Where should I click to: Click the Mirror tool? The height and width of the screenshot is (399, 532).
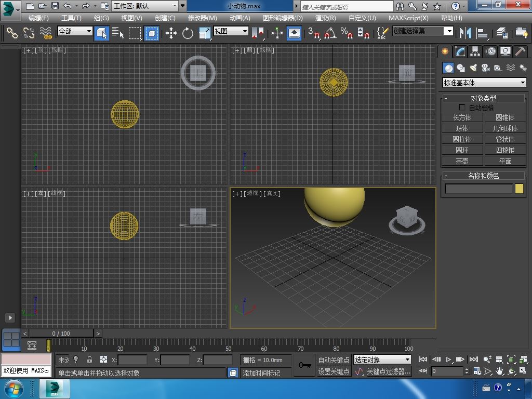click(x=465, y=33)
